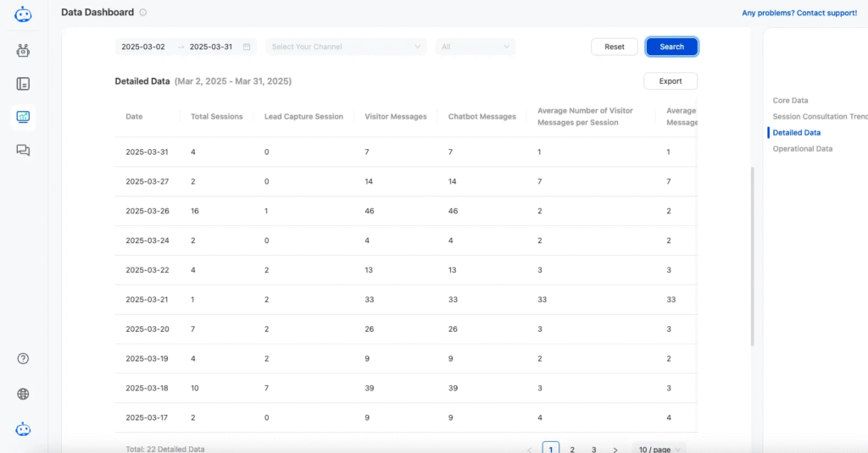The image size is (868, 453).
Task: Click total sessions 16 on 2025-03-26
Action: coord(195,212)
